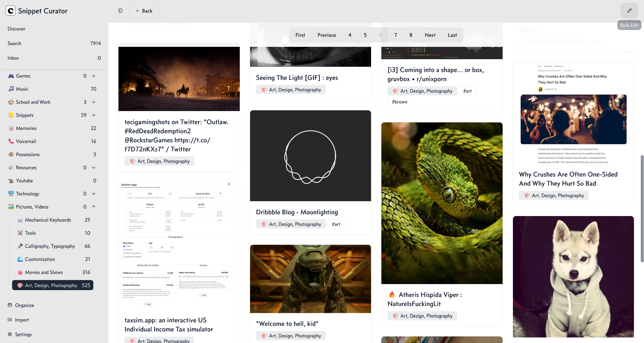This screenshot has height=343, width=644.
Task: Click the Import icon
Action: coord(10,320)
